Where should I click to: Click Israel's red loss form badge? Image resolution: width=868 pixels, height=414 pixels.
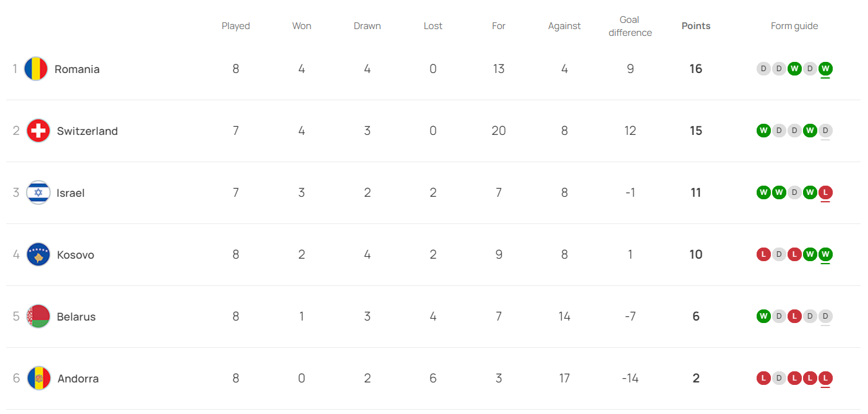pos(825,192)
